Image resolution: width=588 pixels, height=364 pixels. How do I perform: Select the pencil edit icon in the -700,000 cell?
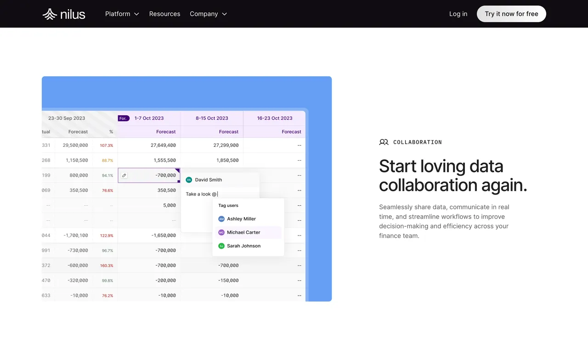click(x=124, y=175)
